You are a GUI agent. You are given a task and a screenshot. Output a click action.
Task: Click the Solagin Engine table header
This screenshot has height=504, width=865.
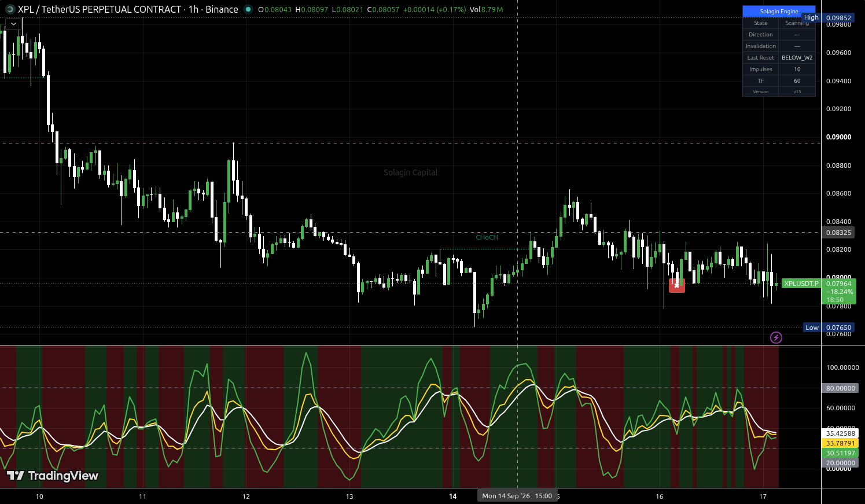coord(779,11)
